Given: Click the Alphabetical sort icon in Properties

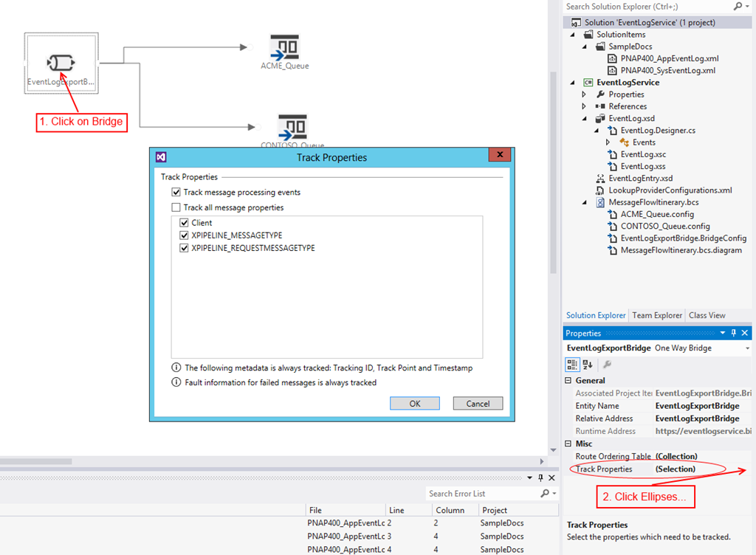Looking at the screenshot, I should (588, 364).
